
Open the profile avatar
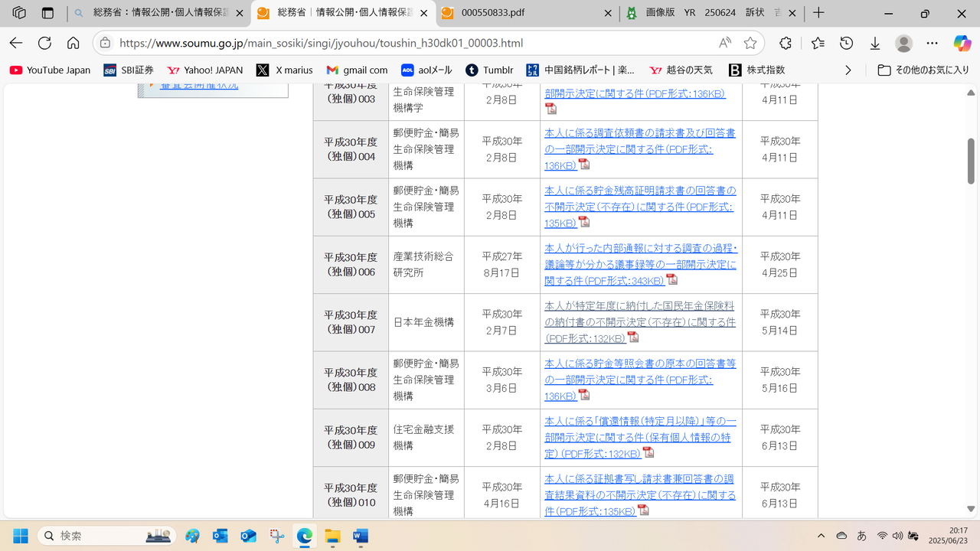click(x=904, y=44)
